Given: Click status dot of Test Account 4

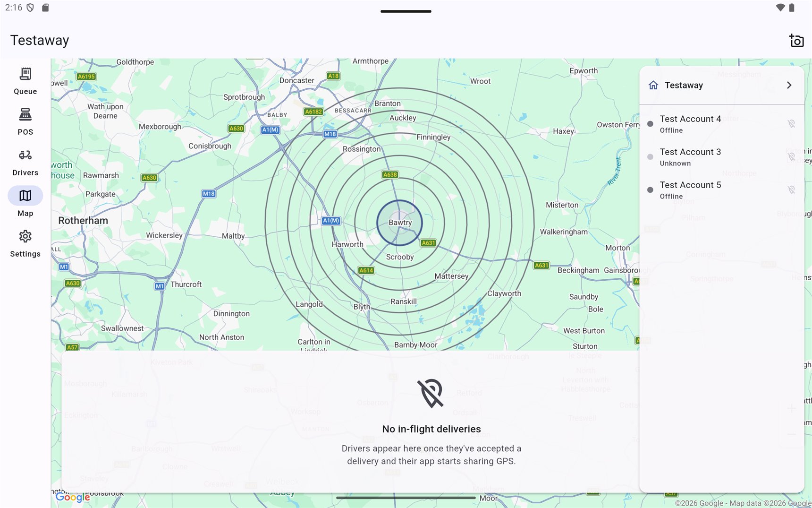Looking at the screenshot, I should click(x=650, y=124).
